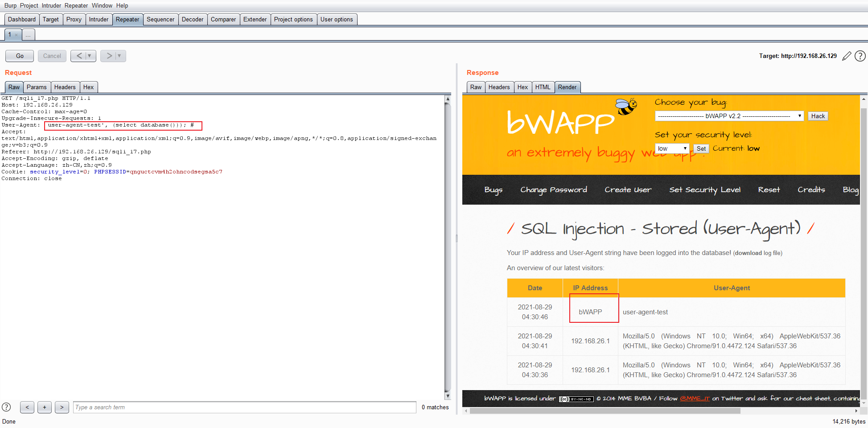Show the request Headers tab
The height and width of the screenshot is (428, 868).
(65, 87)
